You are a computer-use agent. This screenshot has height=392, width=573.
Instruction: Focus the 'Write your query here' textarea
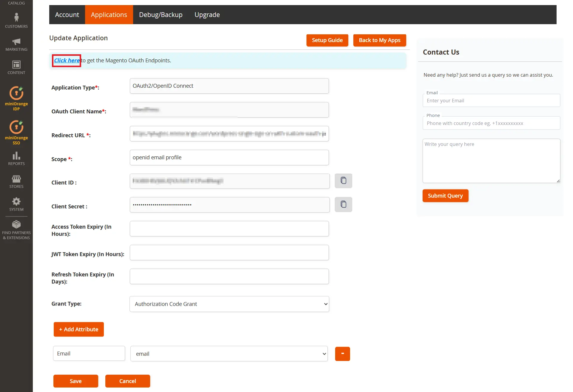491,161
